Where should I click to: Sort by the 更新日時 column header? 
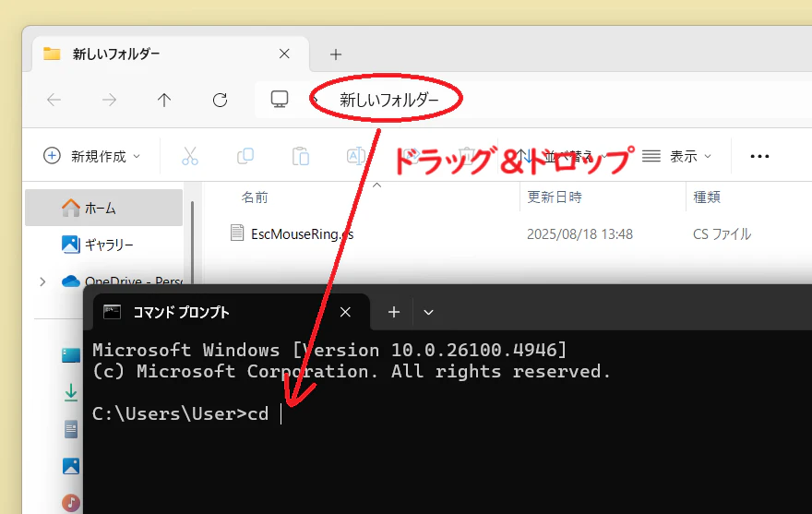tap(555, 197)
